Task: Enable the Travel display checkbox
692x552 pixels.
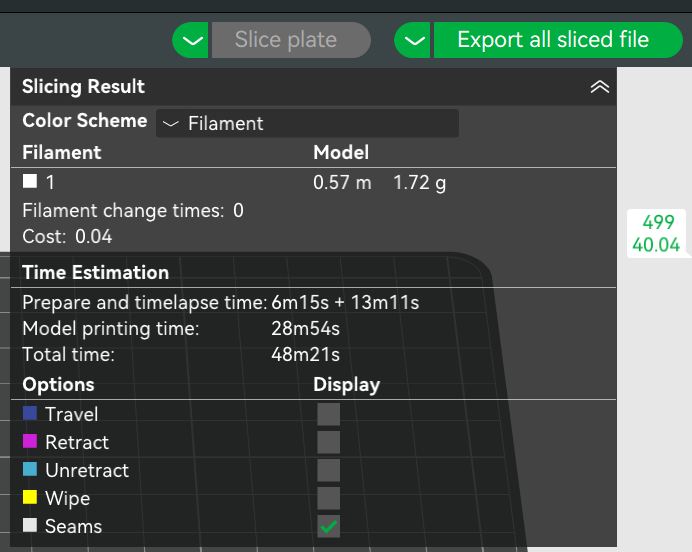Action: [x=328, y=414]
